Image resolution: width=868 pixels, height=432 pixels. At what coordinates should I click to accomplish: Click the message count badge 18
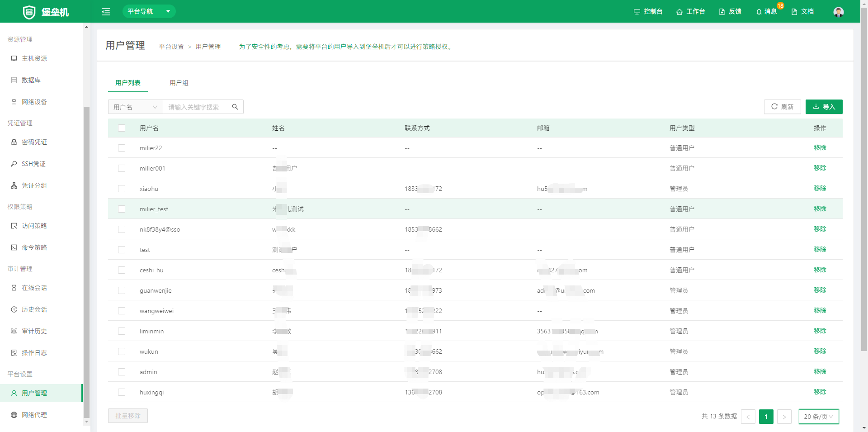780,6
